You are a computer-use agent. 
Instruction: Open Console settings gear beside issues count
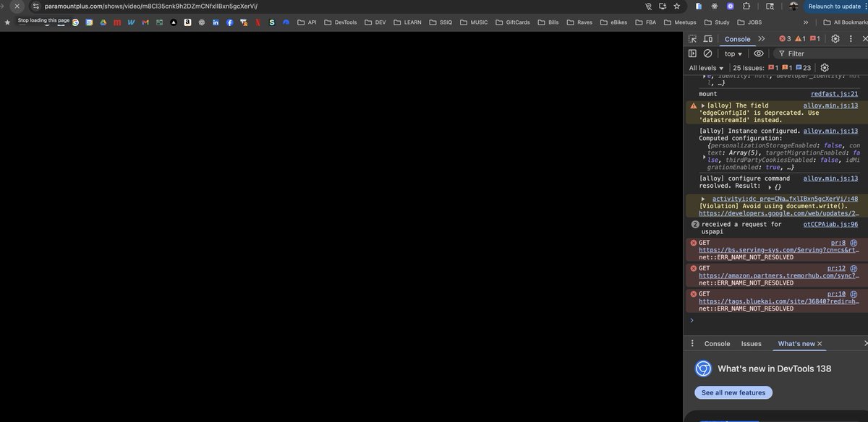pyautogui.click(x=825, y=68)
